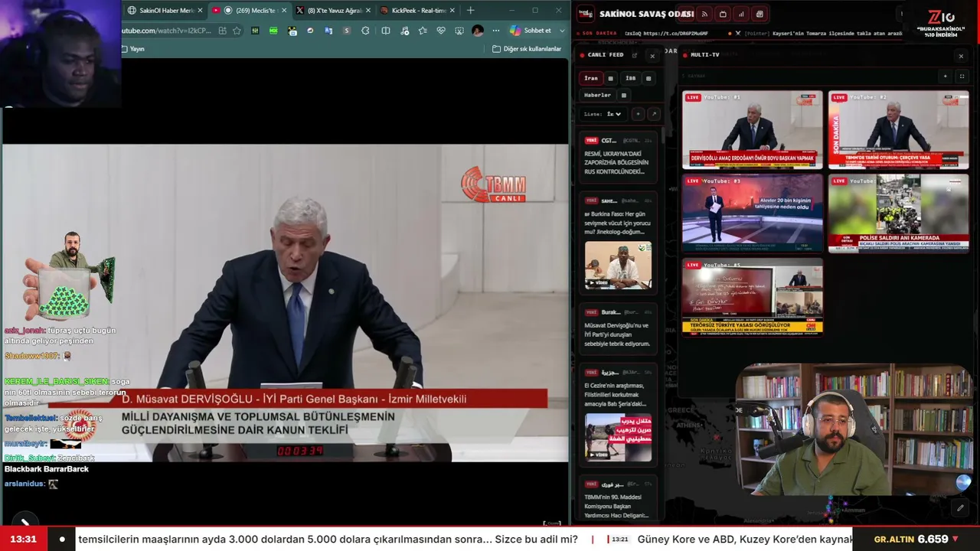
Task: Open the equalizer extension icon
Action: click(x=255, y=31)
